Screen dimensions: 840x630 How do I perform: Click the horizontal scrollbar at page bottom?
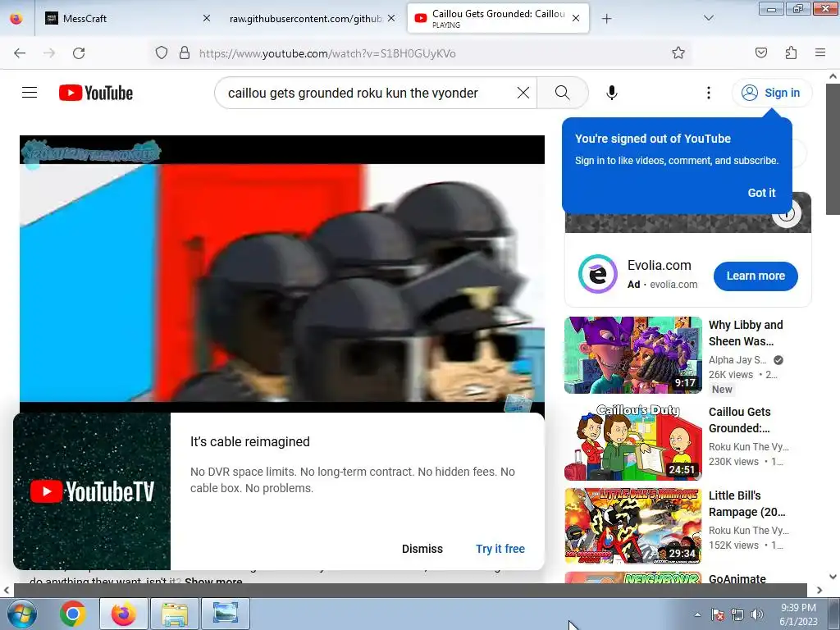[410, 590]
